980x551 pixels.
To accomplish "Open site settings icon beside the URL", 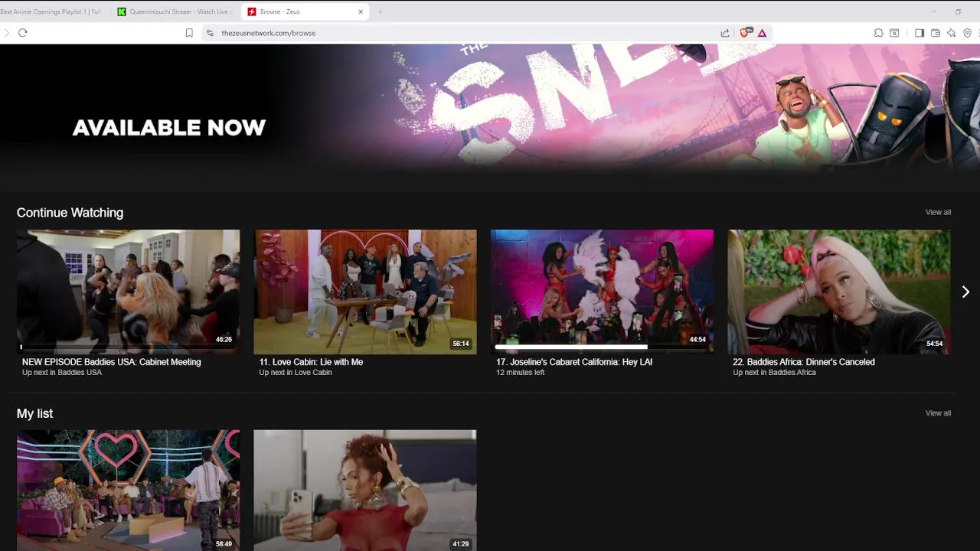I will coord(210,33).
